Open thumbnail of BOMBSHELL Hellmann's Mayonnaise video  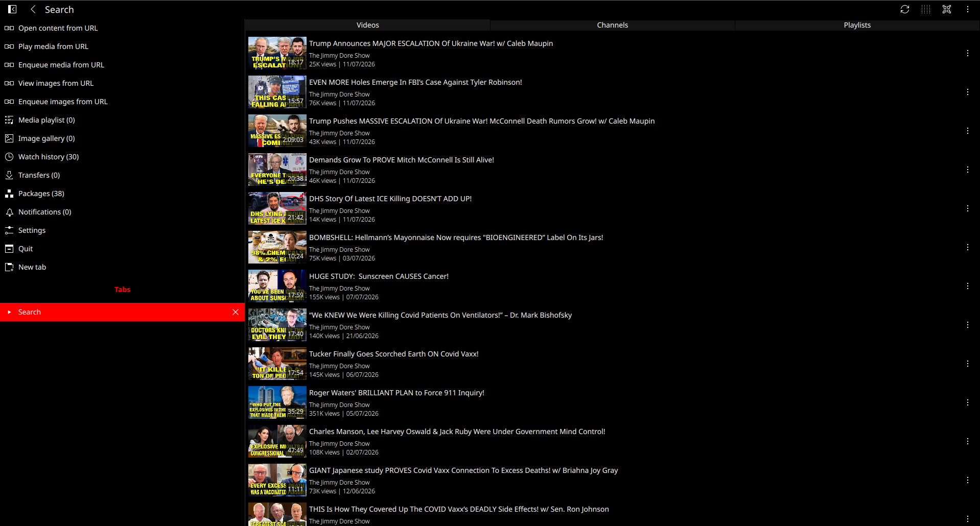tap(277, 247)
